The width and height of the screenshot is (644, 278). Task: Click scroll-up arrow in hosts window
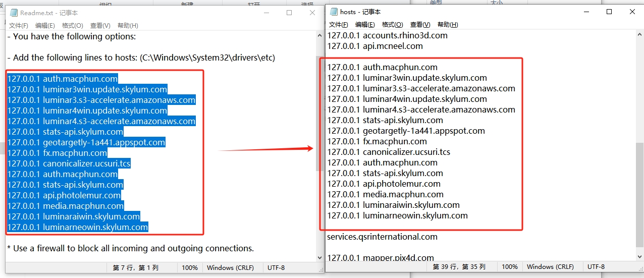click(x=639, y=35)
